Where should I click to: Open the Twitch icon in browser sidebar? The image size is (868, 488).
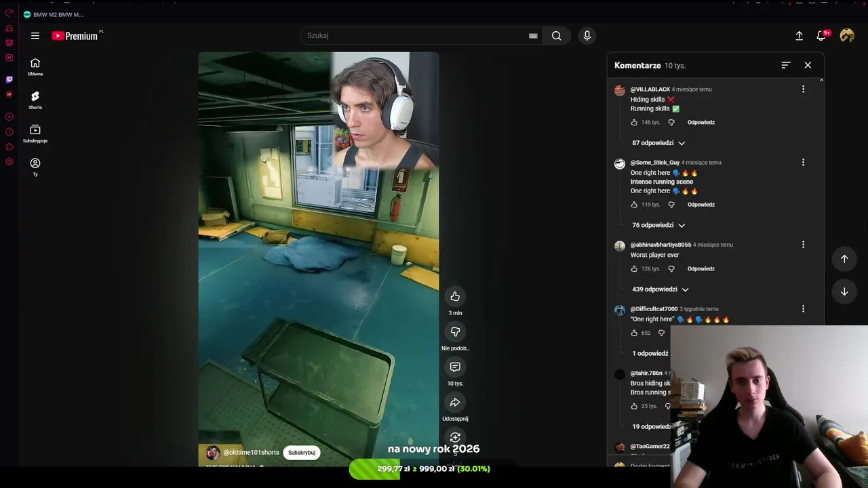point(9,79)
